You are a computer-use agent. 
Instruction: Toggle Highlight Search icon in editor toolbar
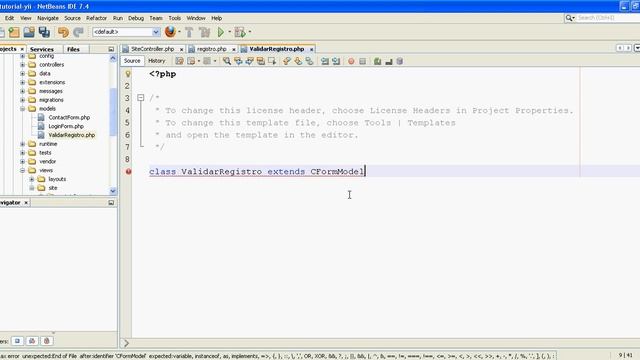pos(260,61)
